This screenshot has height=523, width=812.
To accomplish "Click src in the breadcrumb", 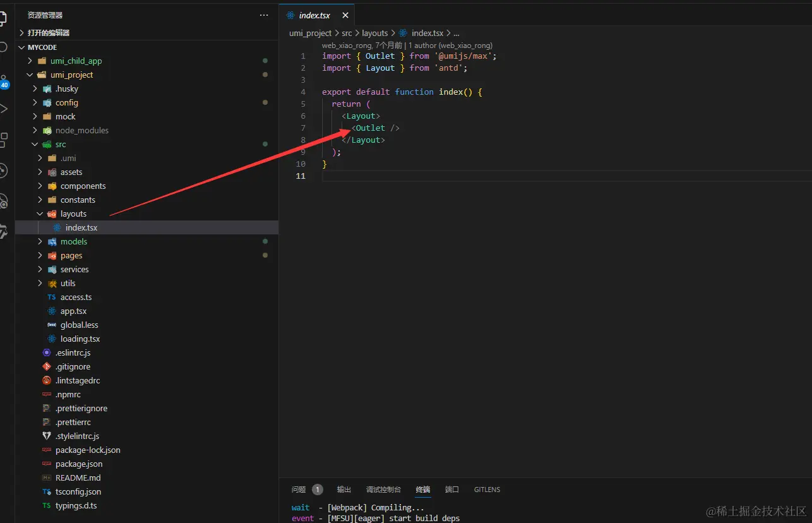I will (x=347, y=33).
